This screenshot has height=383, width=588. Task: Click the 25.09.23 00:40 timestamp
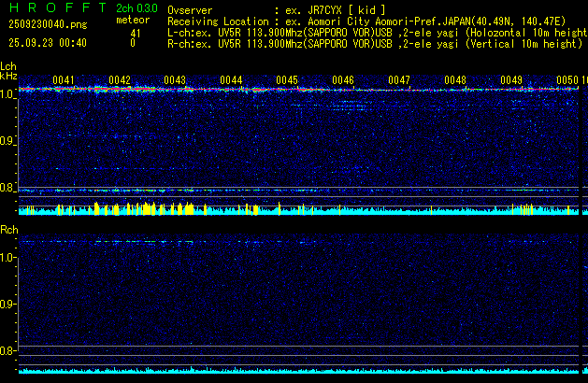point(47,43)
